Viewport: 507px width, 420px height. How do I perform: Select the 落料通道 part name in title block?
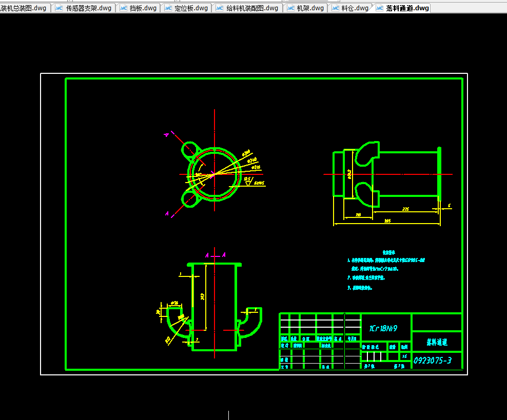pyautogui.click(x=437, y=342)
